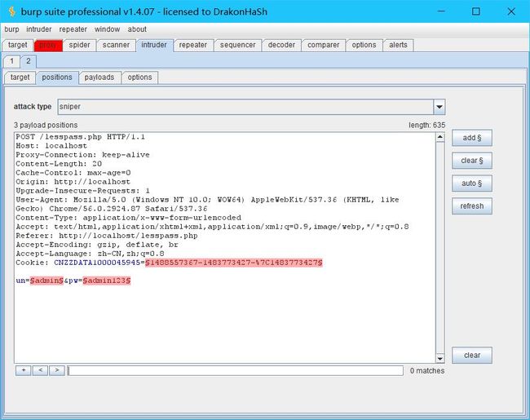Viewport: 530px width, 420px height.
Task: Click the 'length: 635' label
Action: click(426, 125)
